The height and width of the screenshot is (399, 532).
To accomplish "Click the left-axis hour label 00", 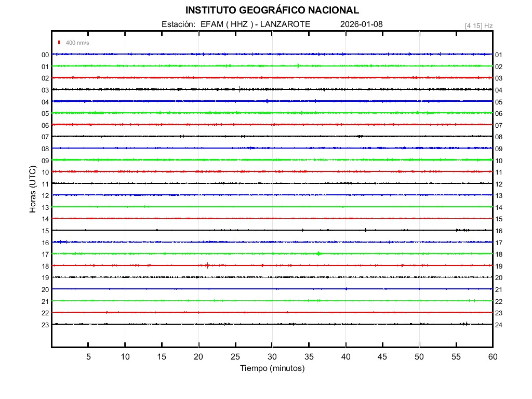I will (x=45, y=55).
